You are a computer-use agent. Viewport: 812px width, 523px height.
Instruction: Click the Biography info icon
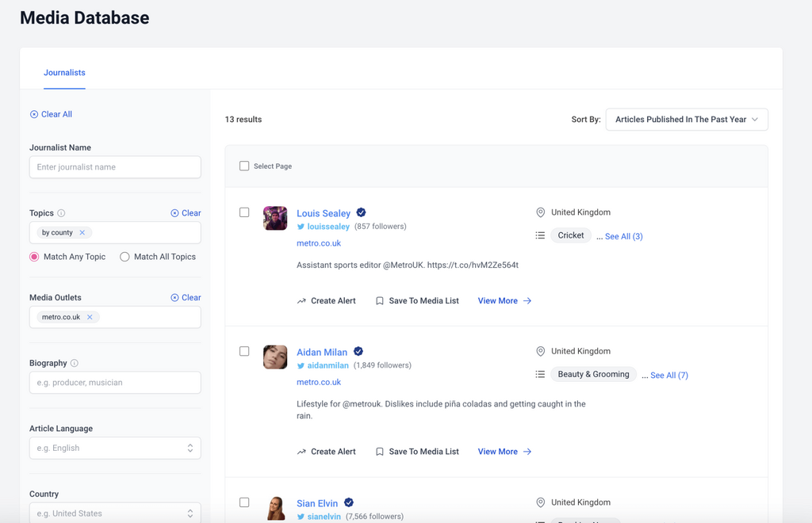75,363
